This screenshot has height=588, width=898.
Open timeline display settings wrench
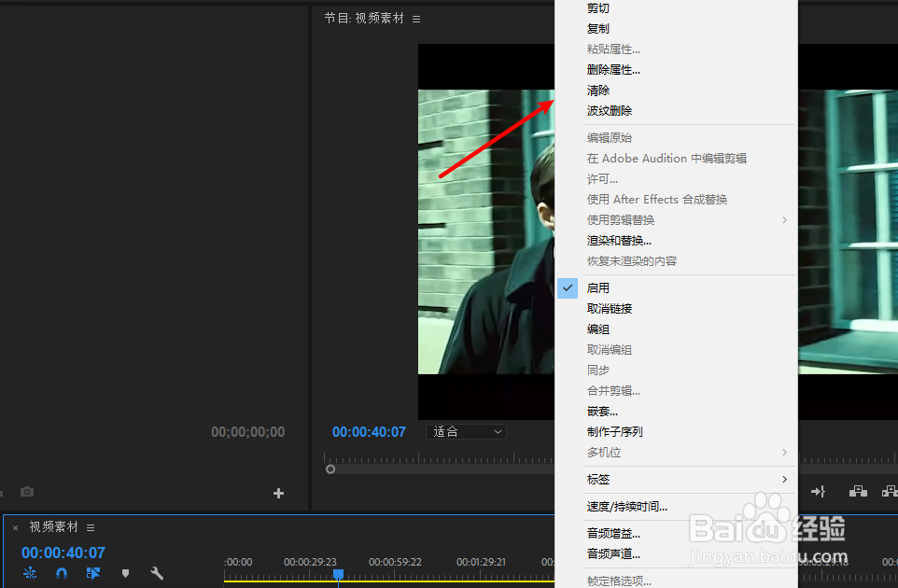pos(157,572)
